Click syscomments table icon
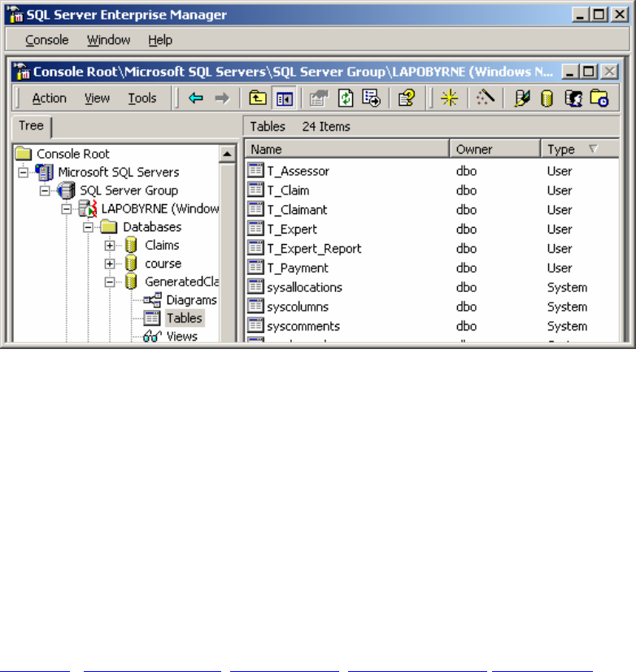The width and height of the screenshot is (636, 672). tap(255, 326)
